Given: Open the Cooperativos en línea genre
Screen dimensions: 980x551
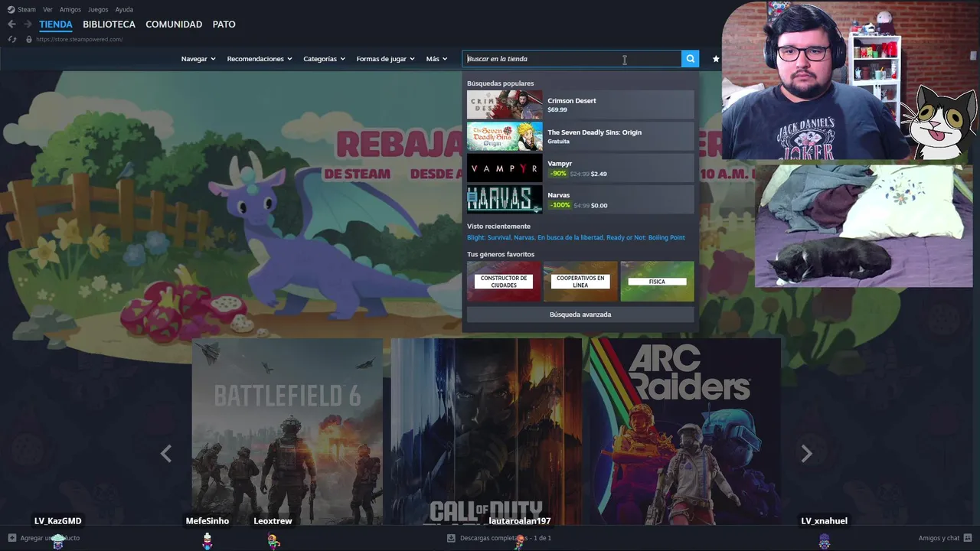Looking at the screenshot, I should [x=580, y=282].
